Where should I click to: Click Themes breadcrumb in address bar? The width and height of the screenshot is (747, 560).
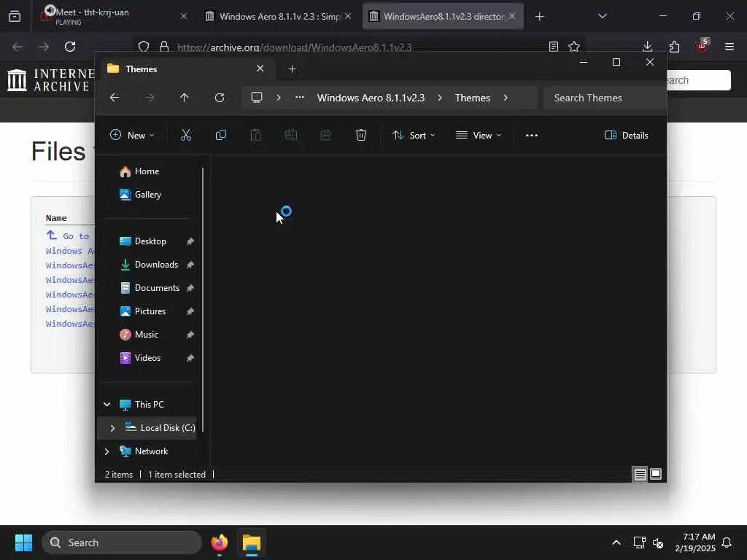(473, 98)
